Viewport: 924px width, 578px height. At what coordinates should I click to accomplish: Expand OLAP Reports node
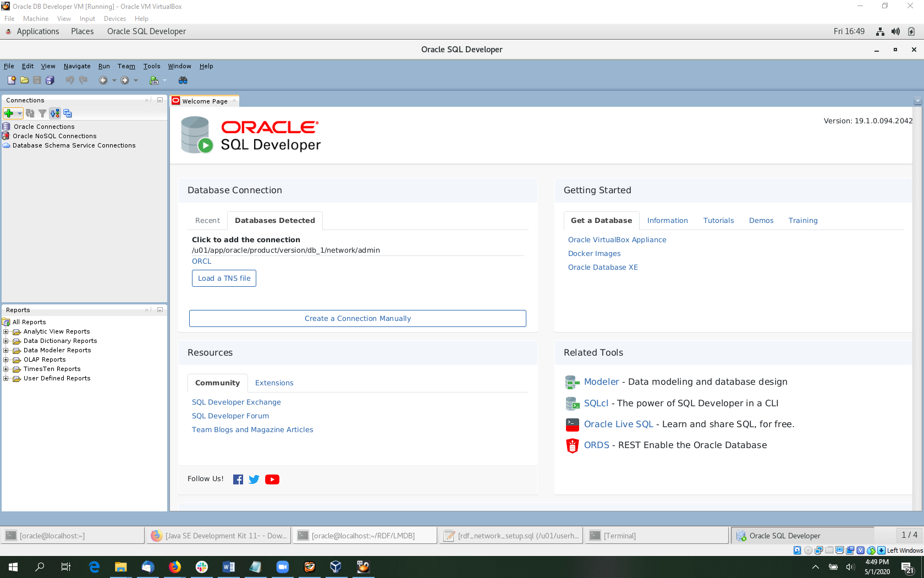pyautogui.click(x=6, y=360)
